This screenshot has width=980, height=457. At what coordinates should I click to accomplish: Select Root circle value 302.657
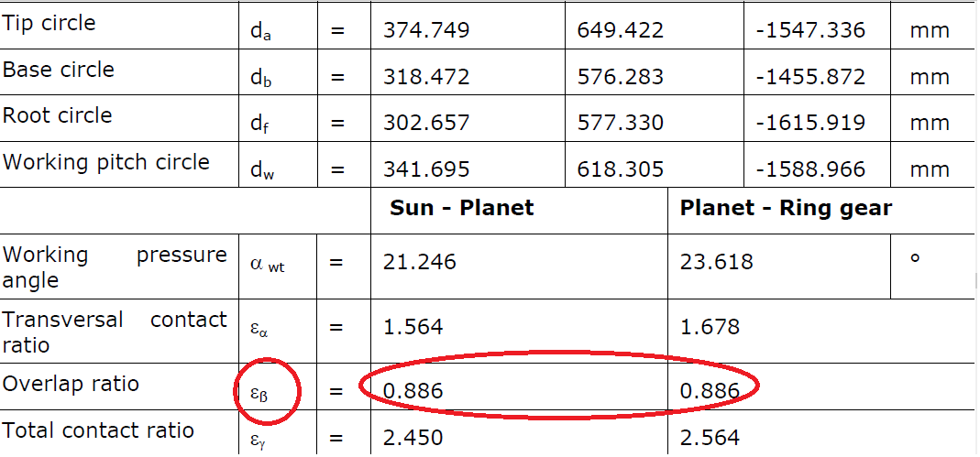[x=425, y=123]
